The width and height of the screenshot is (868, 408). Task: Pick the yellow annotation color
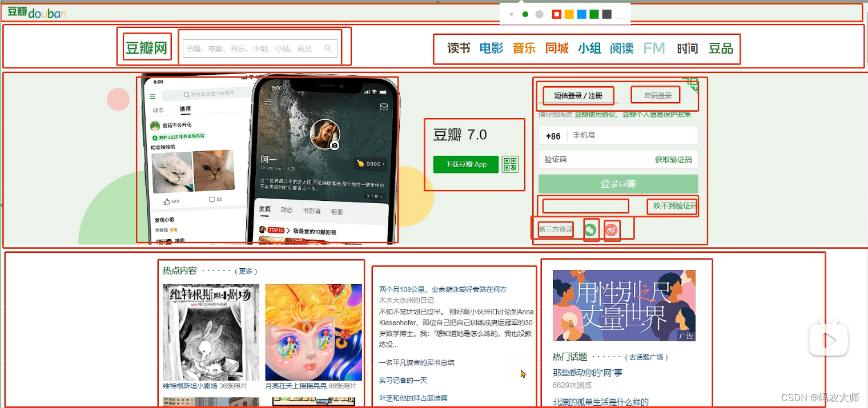(569, 14)
